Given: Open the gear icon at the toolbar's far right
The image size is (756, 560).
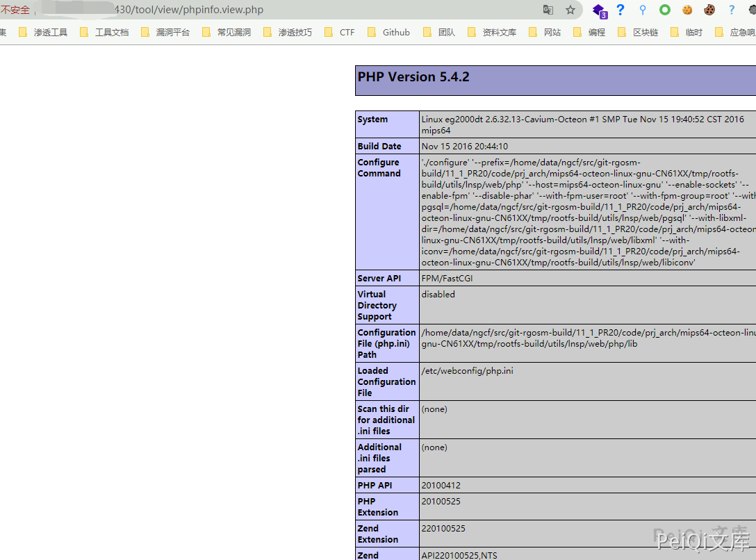Looking at the screenshot, I should click(751, 10).
